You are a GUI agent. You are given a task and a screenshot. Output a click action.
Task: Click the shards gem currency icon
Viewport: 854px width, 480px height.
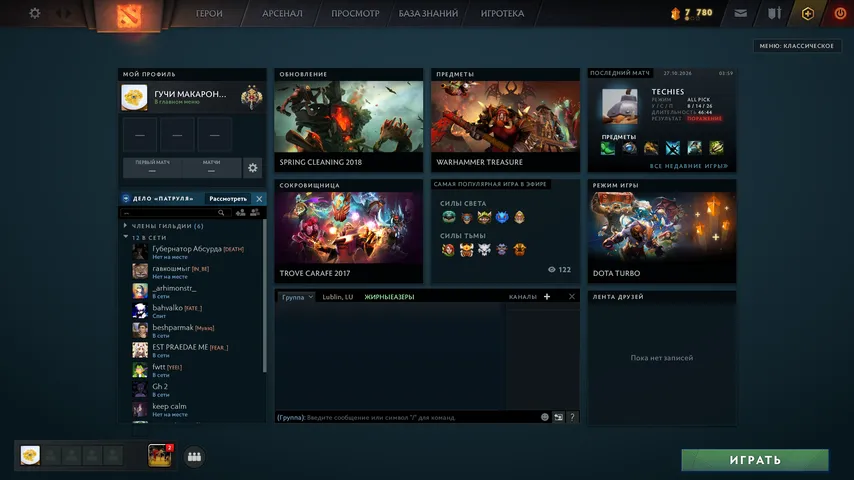click(675, 13)
